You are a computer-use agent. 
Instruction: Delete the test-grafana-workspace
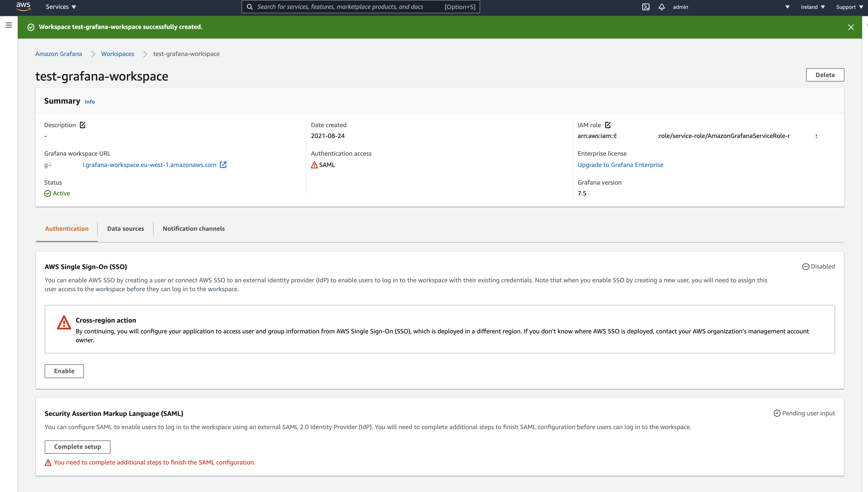point(825,75)
